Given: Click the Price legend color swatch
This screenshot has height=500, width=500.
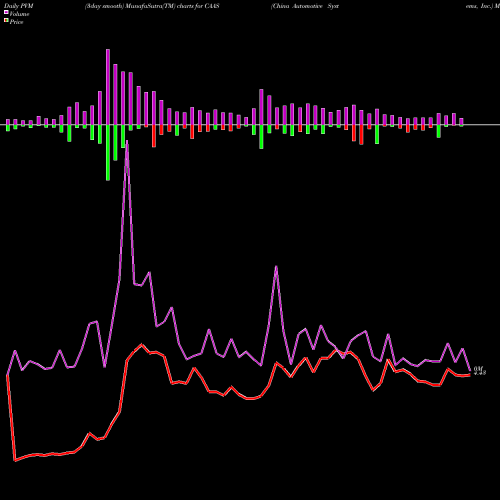Looking at the screenshot, I should 6,21.
